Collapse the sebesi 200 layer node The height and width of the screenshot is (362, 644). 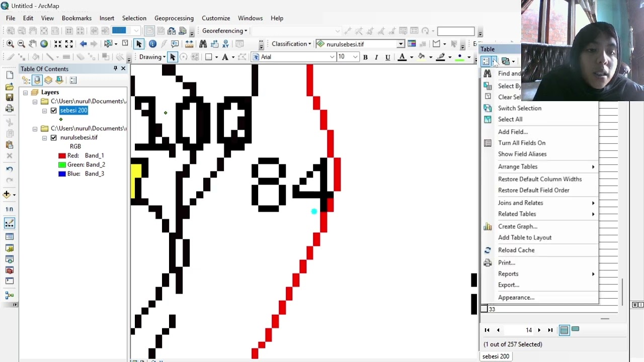tap(44, 111)
